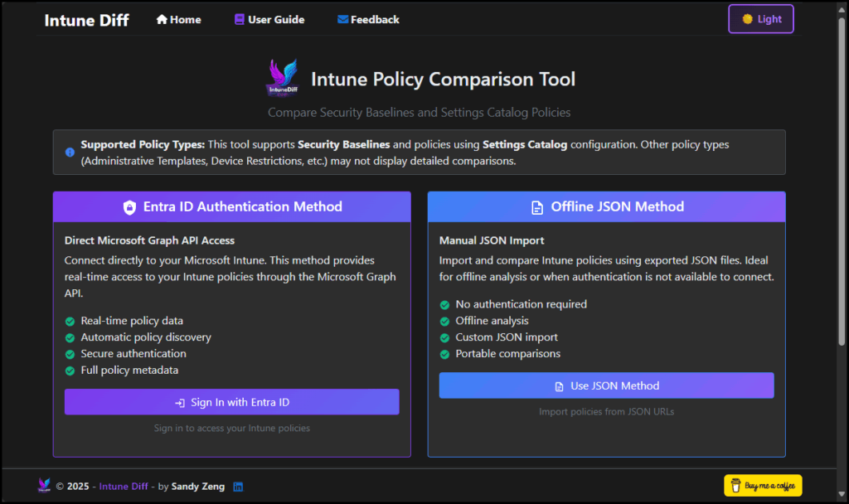Click the sign-in arrow icon on Entra button
849x504 pixels.
pos(180,403)
